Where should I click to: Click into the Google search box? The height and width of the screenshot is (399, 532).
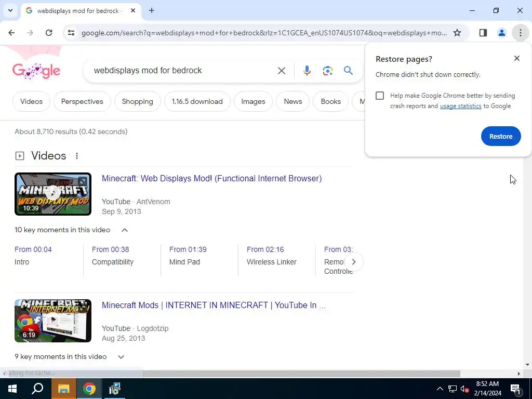(x=183, y=71)
